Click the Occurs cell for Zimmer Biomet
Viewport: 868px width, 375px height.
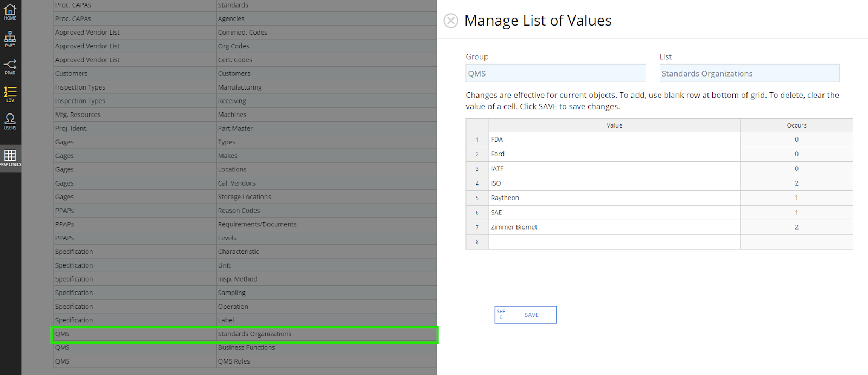[x=796, y=227]
